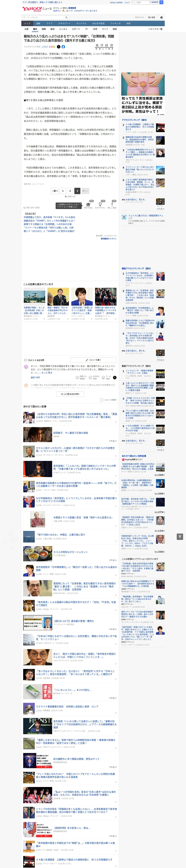Open the エキスパート navigation tab
Screen dimensions: 186x868
tap(64, 24)
